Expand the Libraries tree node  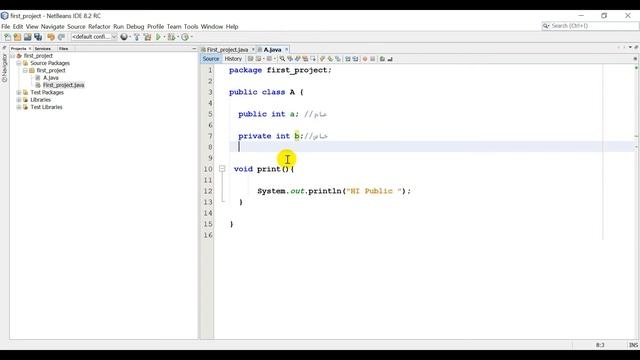pyautogui.click(x=19, y=100)
